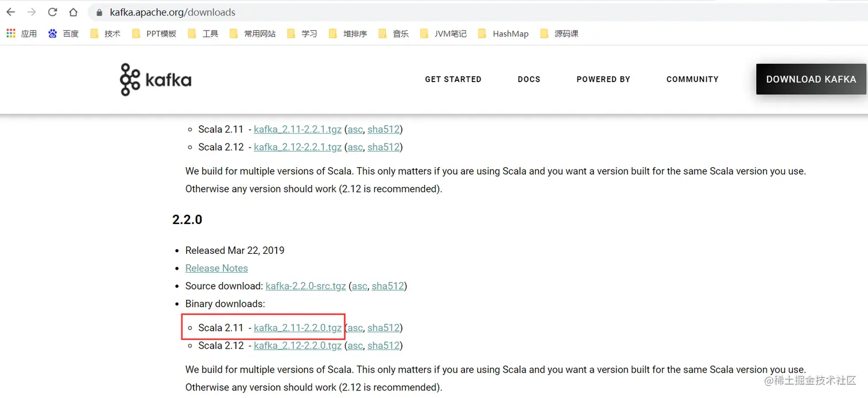Open the 应用 apps grid bookmark
Screen dimensions: 868x398
pos(21,34)
